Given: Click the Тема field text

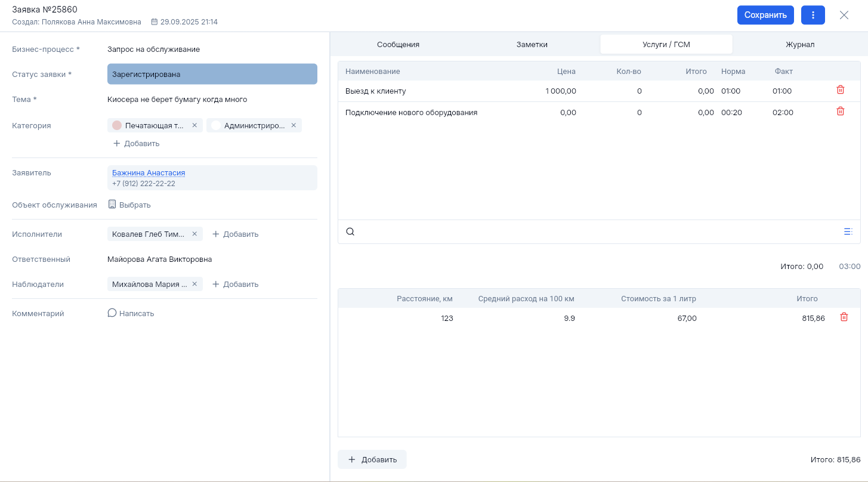Looking at the screenshot, I should pos(177,100).
